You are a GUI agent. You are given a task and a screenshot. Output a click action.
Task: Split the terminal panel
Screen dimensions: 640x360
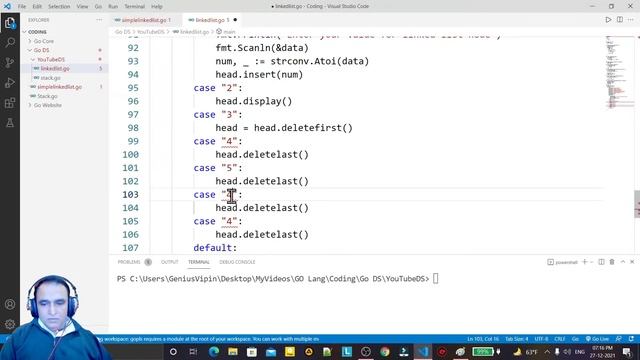tap(601, 262)
